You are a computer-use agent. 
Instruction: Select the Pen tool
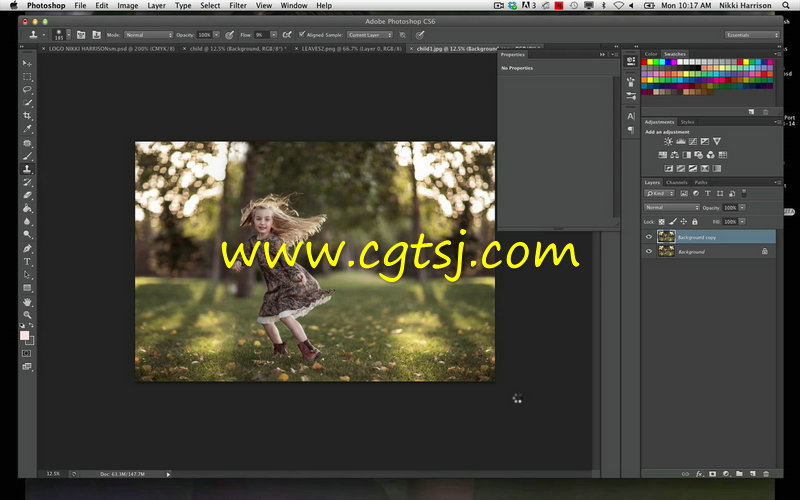tap(27, 248)
